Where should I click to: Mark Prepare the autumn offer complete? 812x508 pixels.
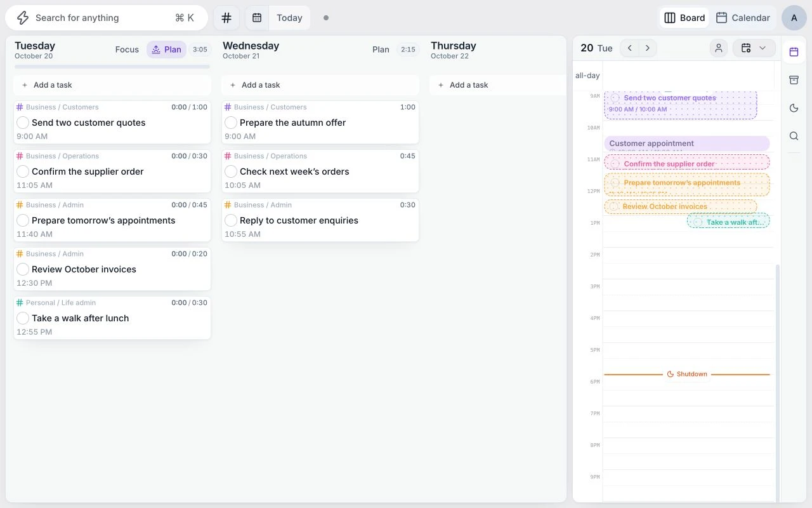[231, 123]
